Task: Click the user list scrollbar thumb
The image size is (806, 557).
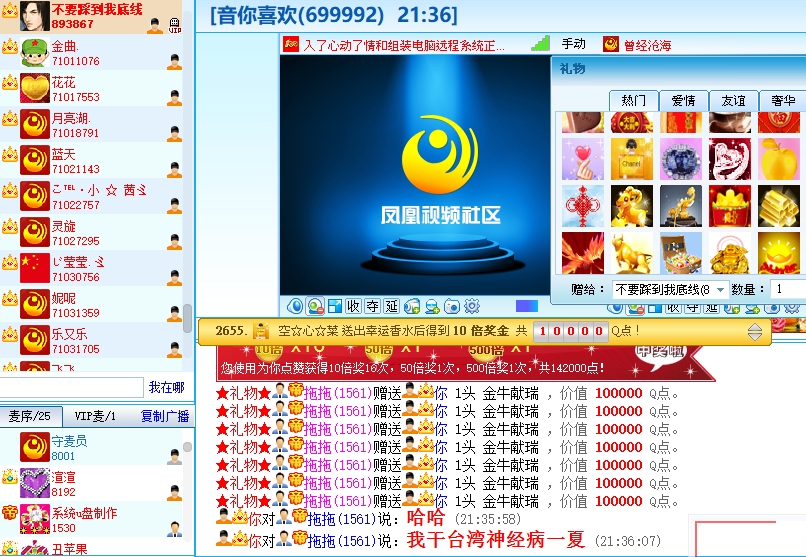Action: [x=188, y=319]
